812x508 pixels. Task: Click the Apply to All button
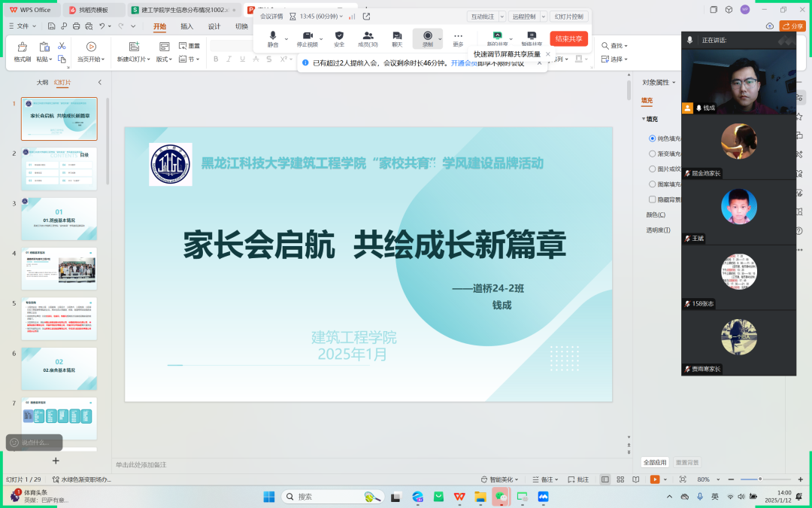click(x=653, y=462)
